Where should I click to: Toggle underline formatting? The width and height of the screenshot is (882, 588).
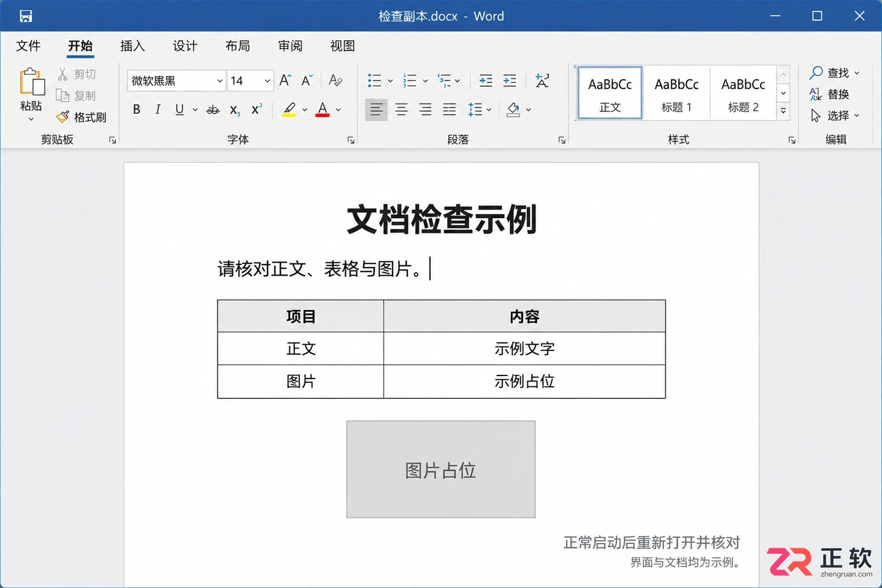[x=179, y=110]
